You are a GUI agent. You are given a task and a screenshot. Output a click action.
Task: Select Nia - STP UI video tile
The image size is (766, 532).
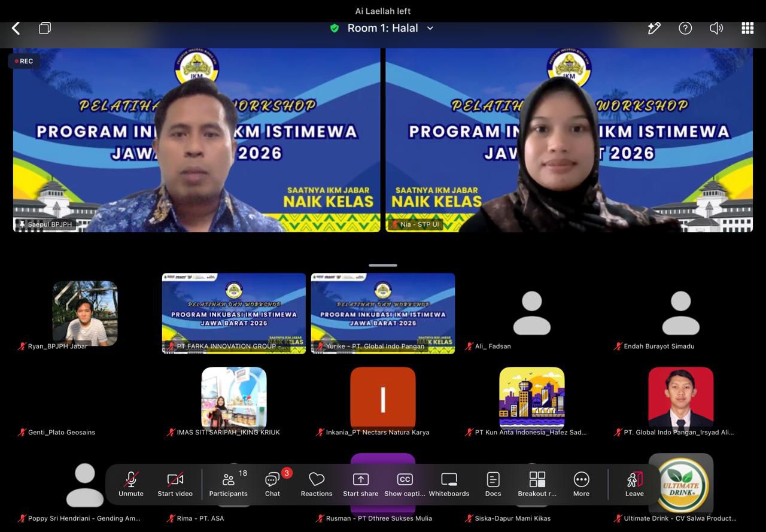point(569,140)
